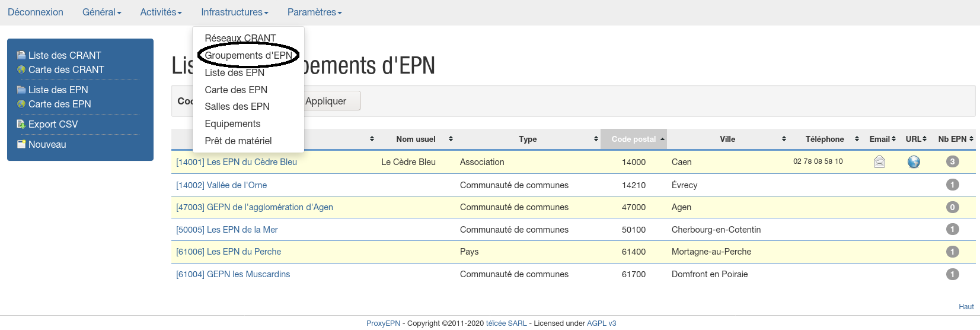The image size is (980, 330).
Task: Open the Activités dropdown menu
Action: (x=161, y=12)
